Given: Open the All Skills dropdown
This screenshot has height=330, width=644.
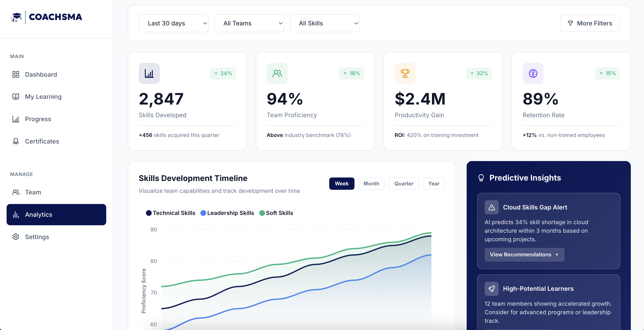Looking at the screenshot, I should [324, 23].
